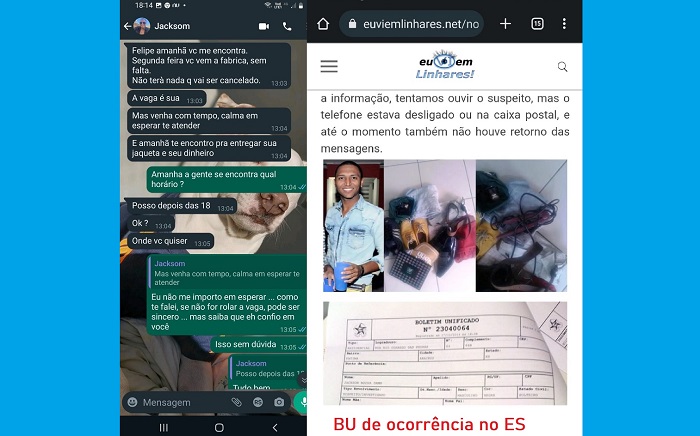The height and width of the screenshot is (436, 700).
Task: Tap the euviemlinhares.net address bar
Action: pyautogui.click(x=411, y=24)
